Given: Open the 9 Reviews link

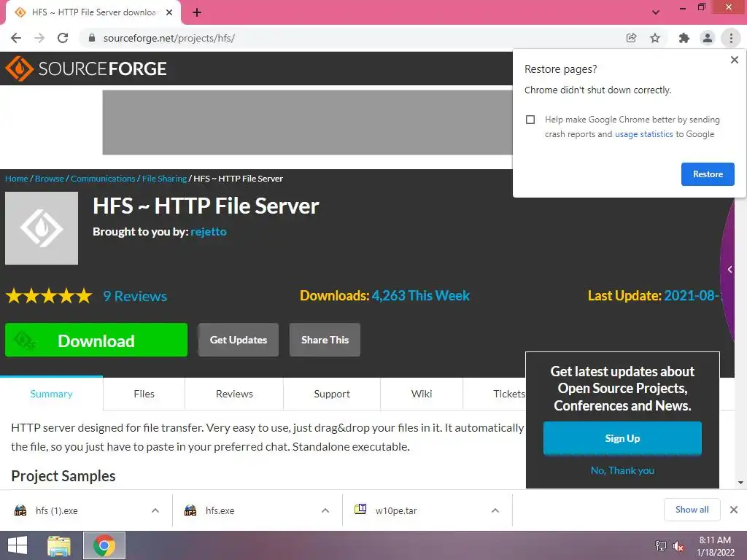Looking at the screenshot, I should (x=135, y=296).
